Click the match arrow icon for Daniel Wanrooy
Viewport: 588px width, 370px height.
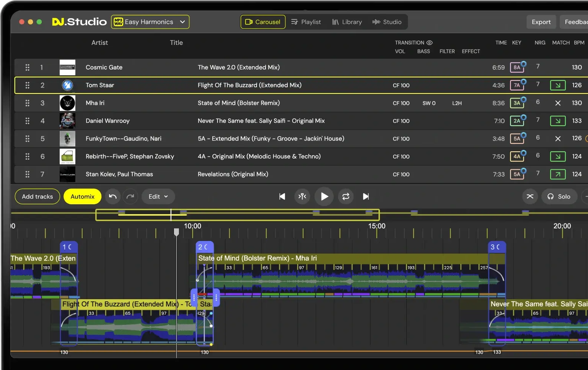[x=558, y=121]
